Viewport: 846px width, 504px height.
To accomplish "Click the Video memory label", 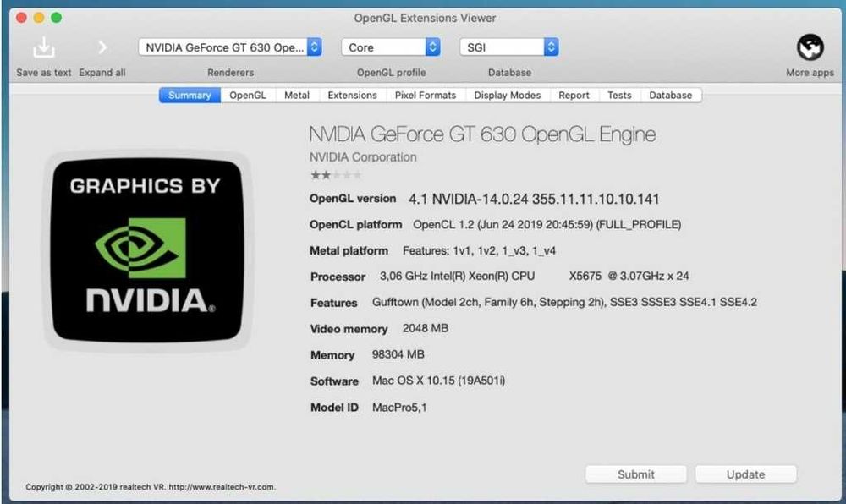I will coord(349,329).
